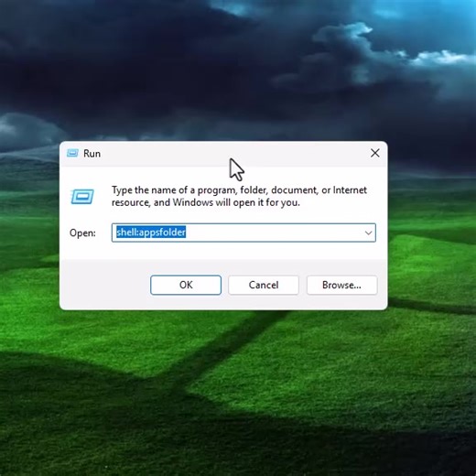Expand the Open history dropdown arrow
The height and width of the screenshot is (476, 476).
[x=368, y=233]
